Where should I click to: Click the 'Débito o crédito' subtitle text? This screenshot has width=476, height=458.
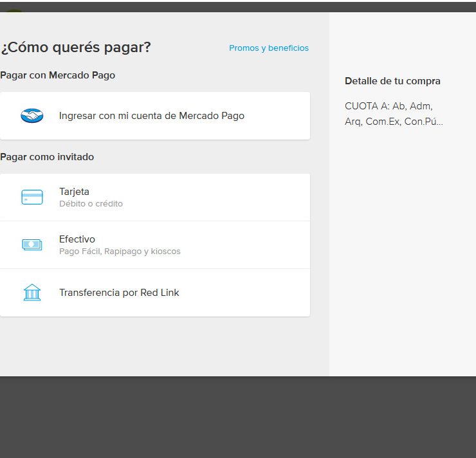tap(91, 204)
